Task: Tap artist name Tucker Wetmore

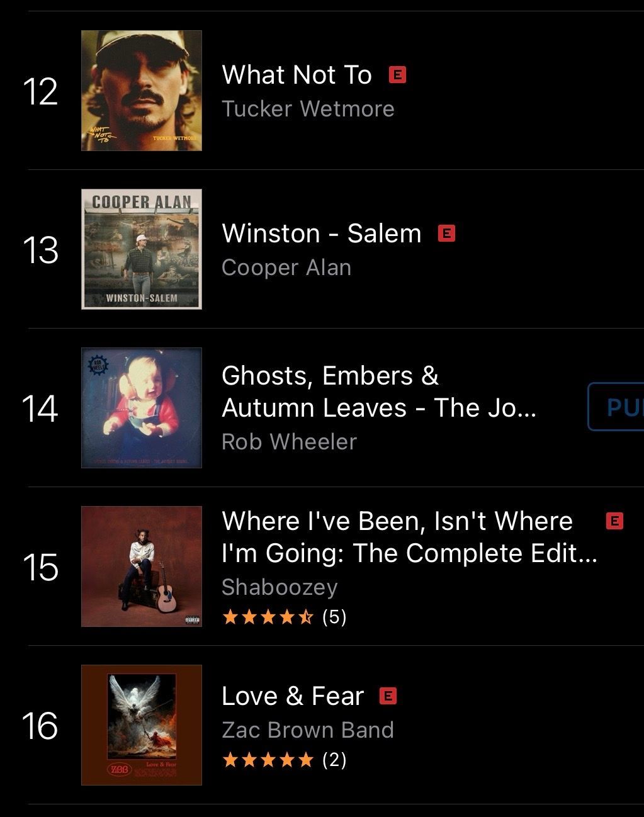Action: click(308, 109)
